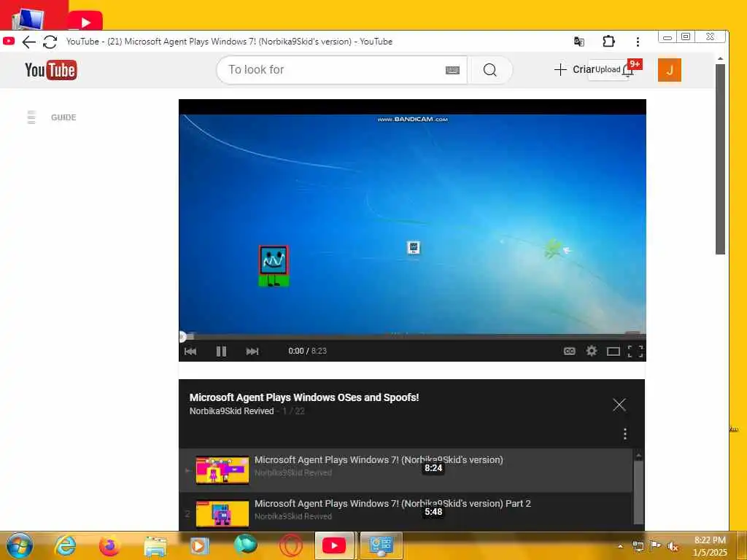Select the playlist video without Part 2
This screenshot has width=747, height=560.
tap(406, 470)
